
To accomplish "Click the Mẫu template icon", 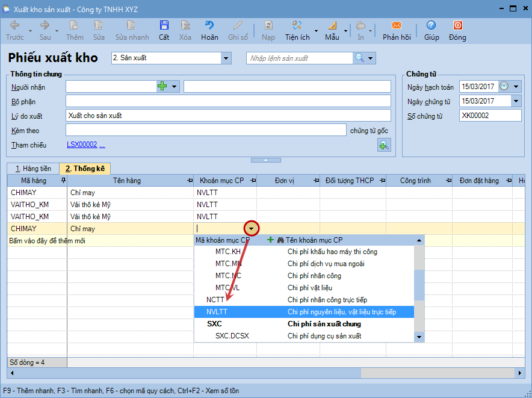I will click(332, 30).
